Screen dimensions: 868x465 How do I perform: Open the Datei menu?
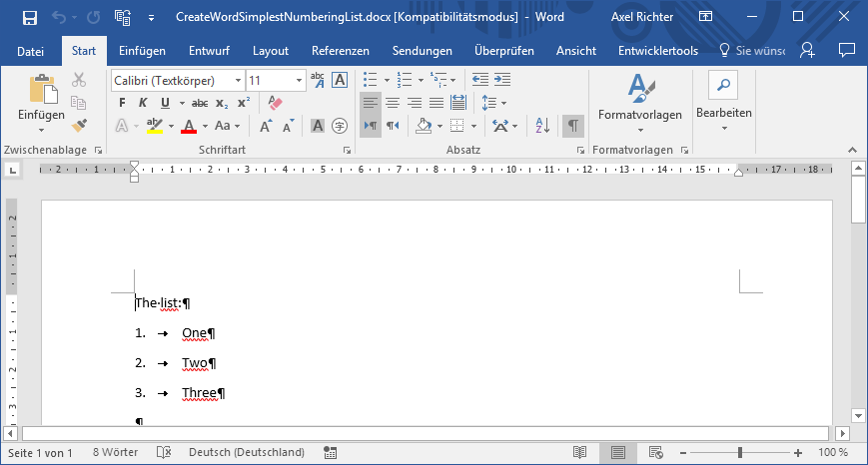click(30, 51)
